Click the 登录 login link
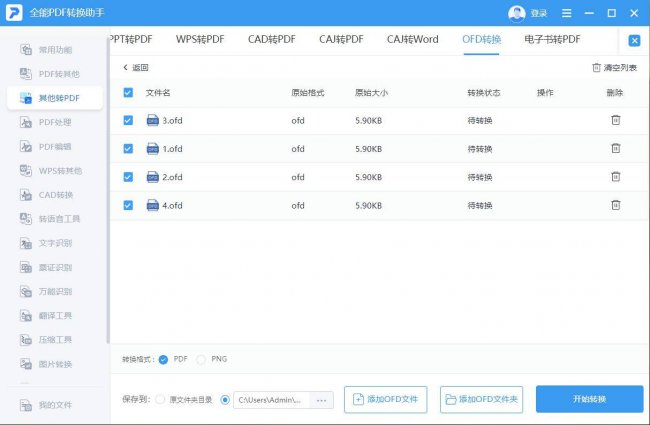Image resolution: width=650 pixels, height=425 pixels. point(538,14)
